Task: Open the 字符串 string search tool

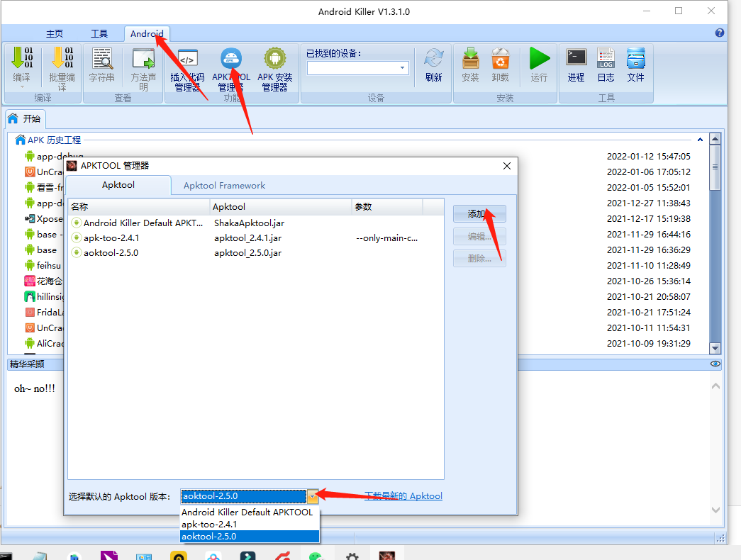Action: [x=102, y=59]
